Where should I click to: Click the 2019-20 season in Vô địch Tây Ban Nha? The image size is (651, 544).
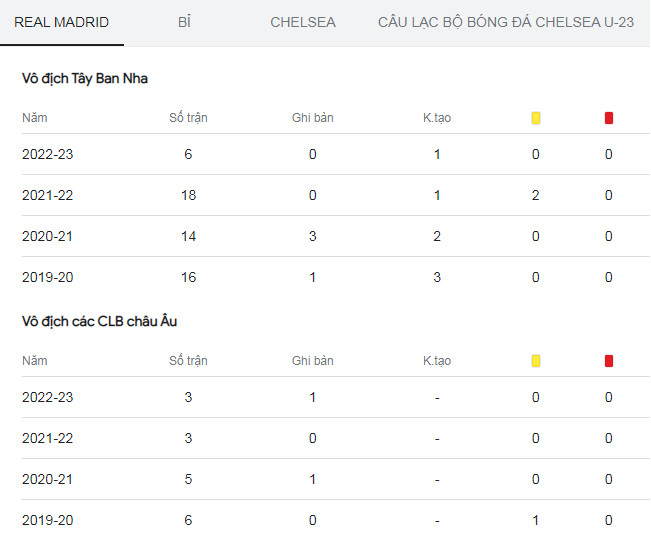coord(47,277)
